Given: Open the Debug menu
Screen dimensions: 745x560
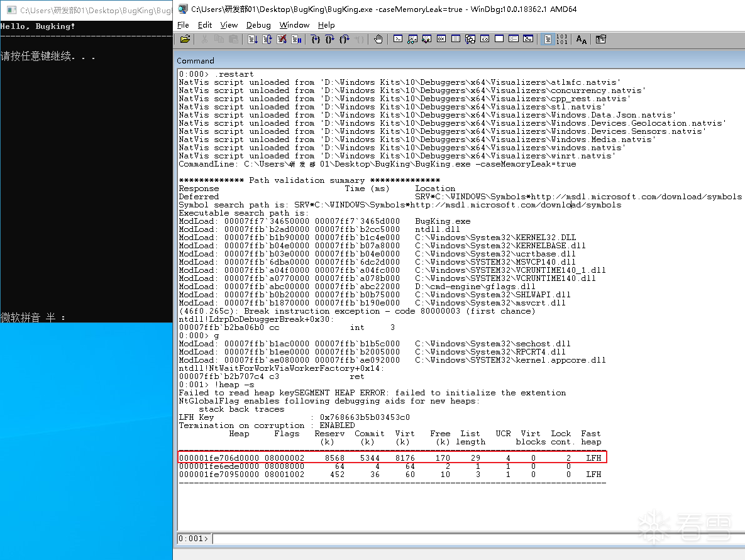Looking at the screenshot, I should 258,25.
